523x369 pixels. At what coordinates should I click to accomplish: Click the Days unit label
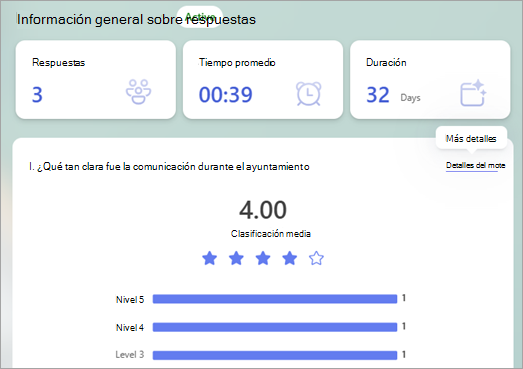(x=410, y=98)
